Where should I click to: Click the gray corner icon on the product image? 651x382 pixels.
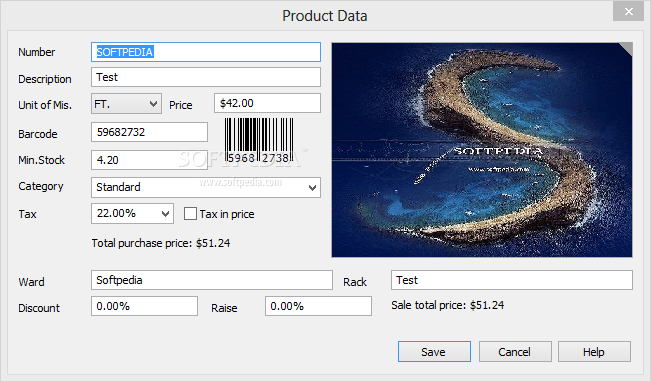coord(627,48)
